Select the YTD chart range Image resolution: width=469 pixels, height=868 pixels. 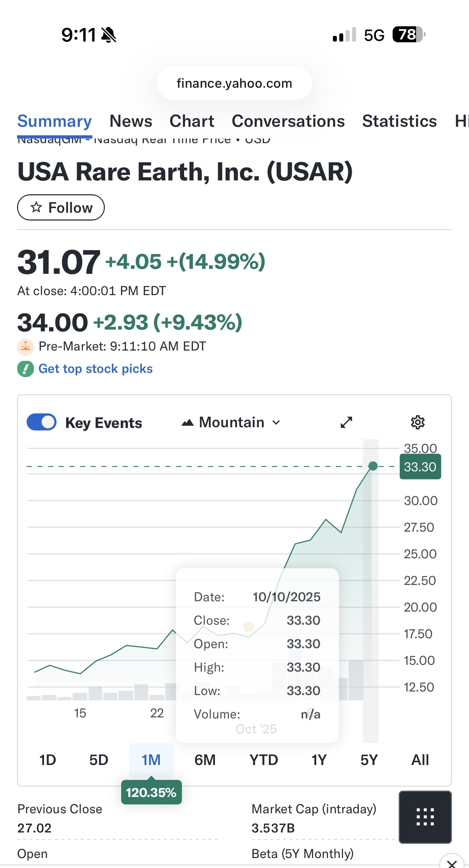264,760
